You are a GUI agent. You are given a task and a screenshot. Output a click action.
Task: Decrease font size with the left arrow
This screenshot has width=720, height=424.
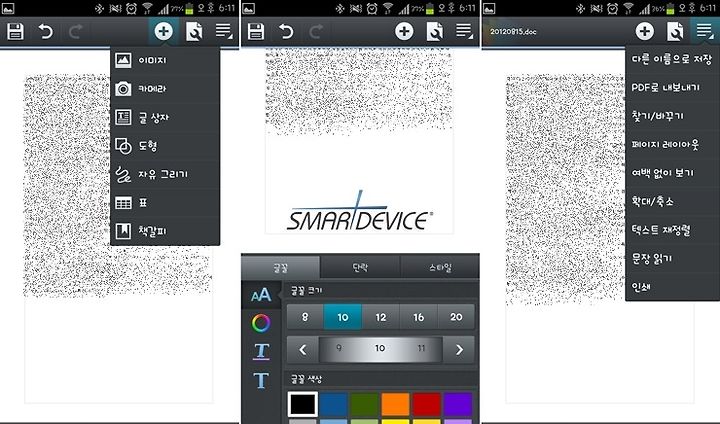303,350
